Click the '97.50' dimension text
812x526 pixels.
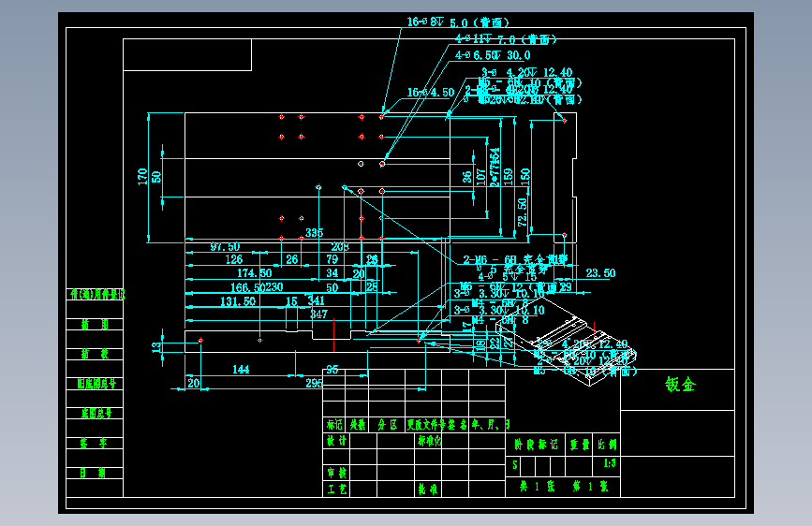tap(225, 247)
